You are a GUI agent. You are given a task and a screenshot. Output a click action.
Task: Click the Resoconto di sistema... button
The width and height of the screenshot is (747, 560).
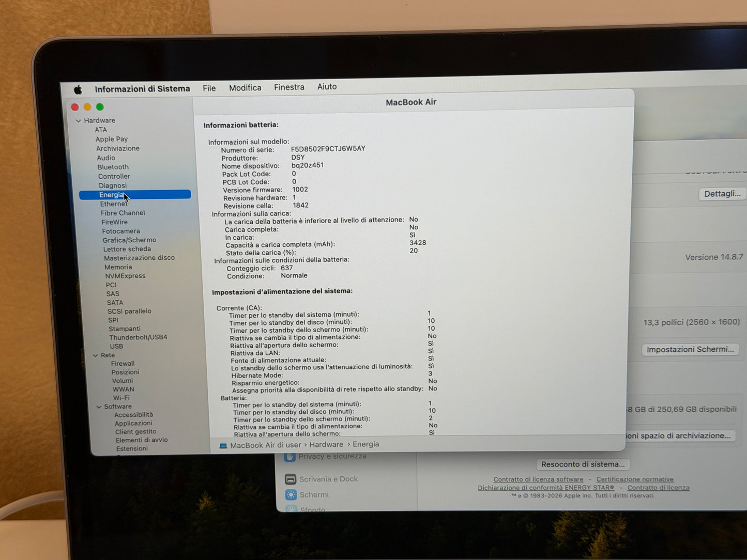583,464
